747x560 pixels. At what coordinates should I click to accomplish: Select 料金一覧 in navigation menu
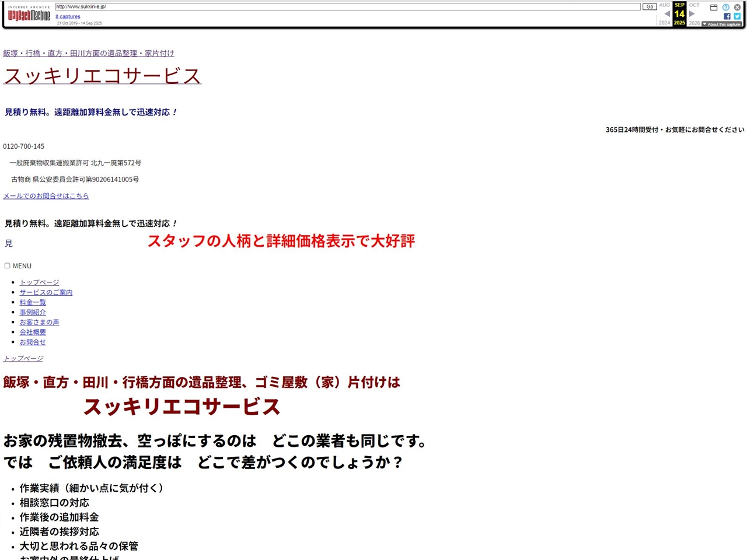click(x=33, y=302)
